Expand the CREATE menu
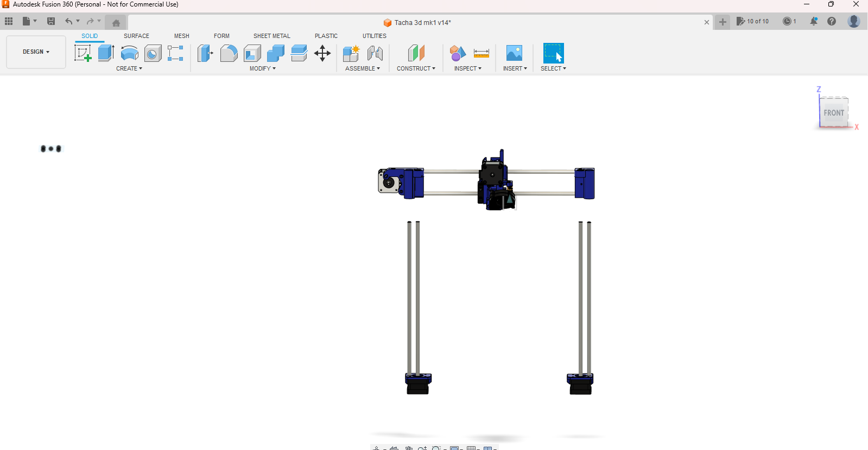The width and height of the screenshot is (868, 450). point(129,69)
